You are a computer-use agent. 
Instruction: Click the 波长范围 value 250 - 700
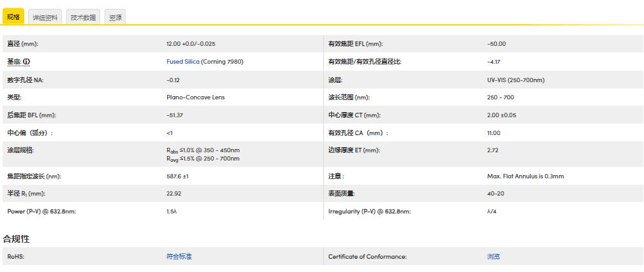pyautogui.click(x=500, y=97)
